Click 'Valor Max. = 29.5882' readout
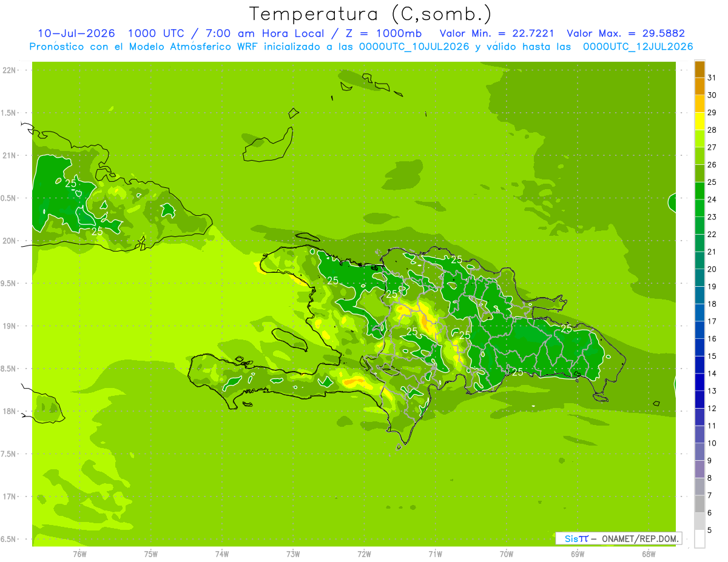Image resolution: width=728 pixels, height=562 pixels. point(625,33)
